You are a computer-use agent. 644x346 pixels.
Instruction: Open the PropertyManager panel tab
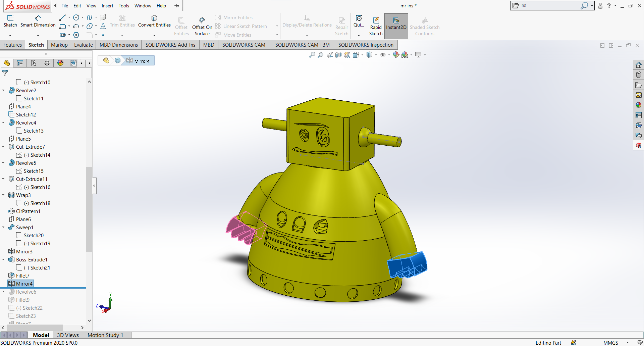[x=20, y=63]
